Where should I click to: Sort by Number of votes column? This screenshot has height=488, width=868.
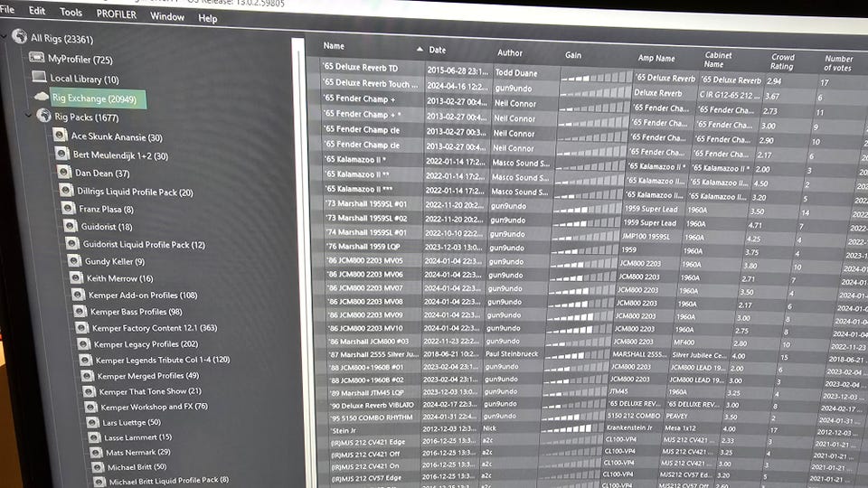pyautogui.click(x=838, y=62)
